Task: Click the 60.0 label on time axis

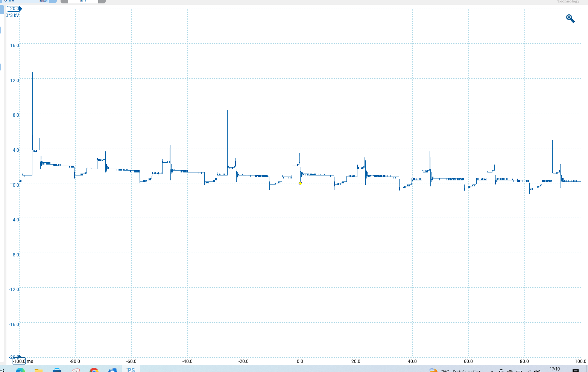Action: [x=468, y=361]
